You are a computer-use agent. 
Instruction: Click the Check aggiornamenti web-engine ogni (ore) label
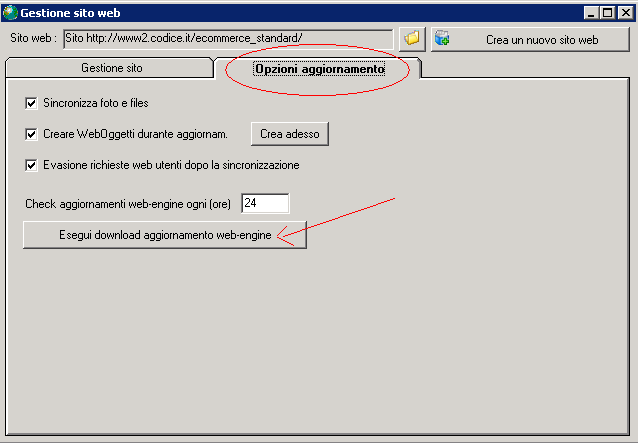[128, 204]
